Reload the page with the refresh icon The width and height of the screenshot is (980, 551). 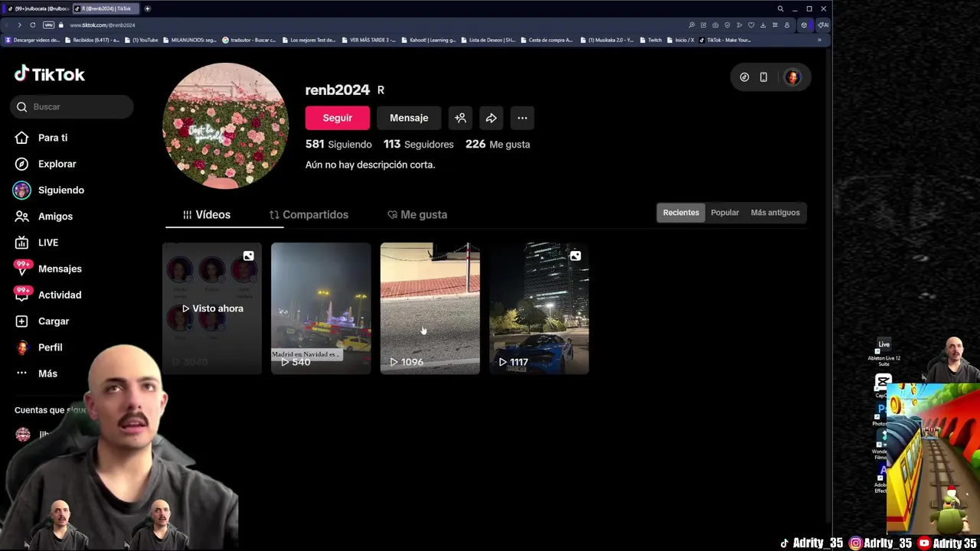(x=32, y=25)
